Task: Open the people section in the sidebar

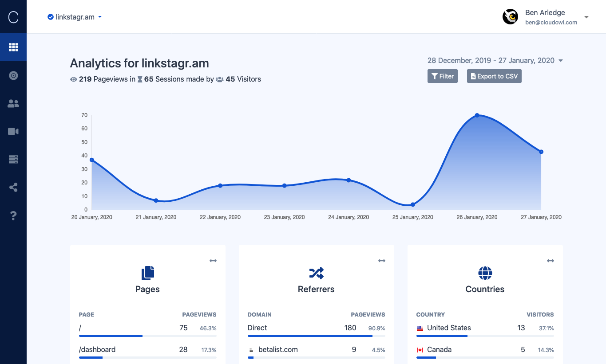Action: (13, 103)
